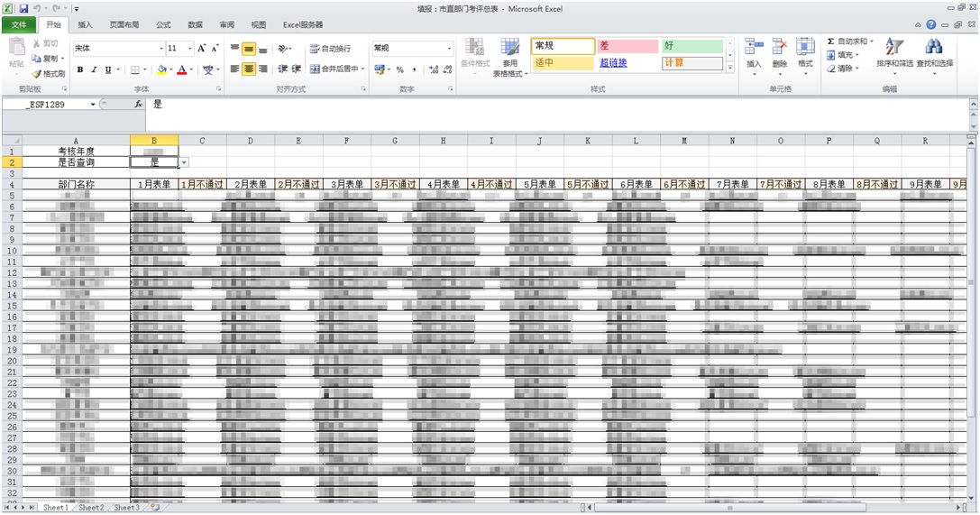Click the Format Painter (格式刷) icon
The image size is (980, 515).
[x=37, y=74]
